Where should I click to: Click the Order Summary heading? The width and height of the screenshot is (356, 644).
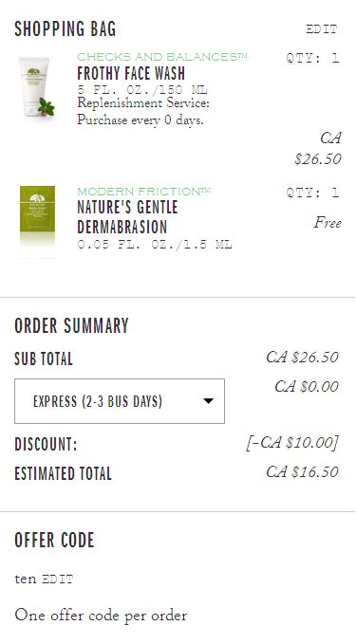[71, 325]
